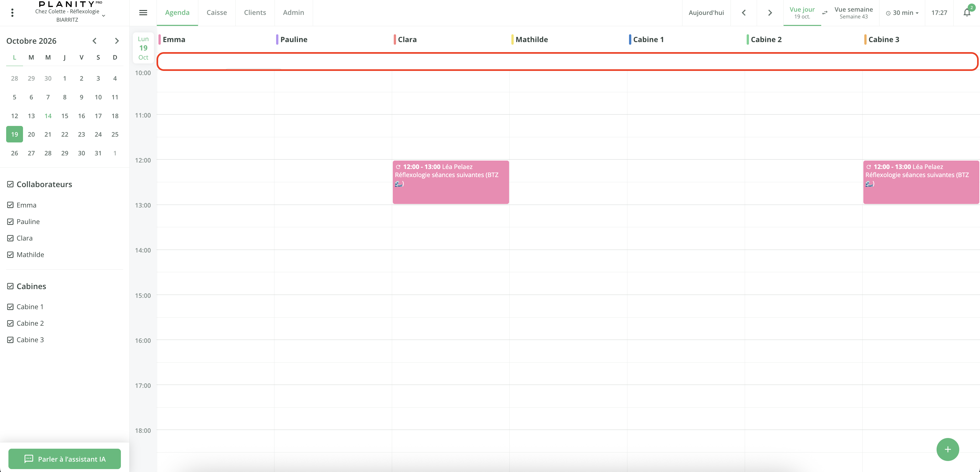This screenshot has height=472, width=980.
Task: Toggle the hamburger sidebar menu
Action: [143, 13]
